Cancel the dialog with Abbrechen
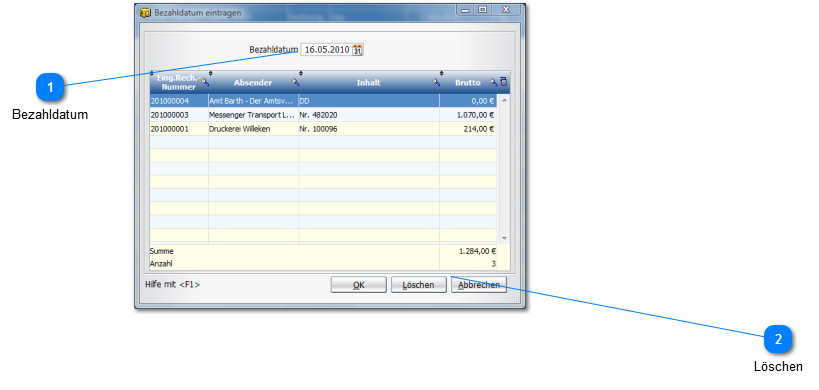The image size is (819, 390). tap(479, 285)
